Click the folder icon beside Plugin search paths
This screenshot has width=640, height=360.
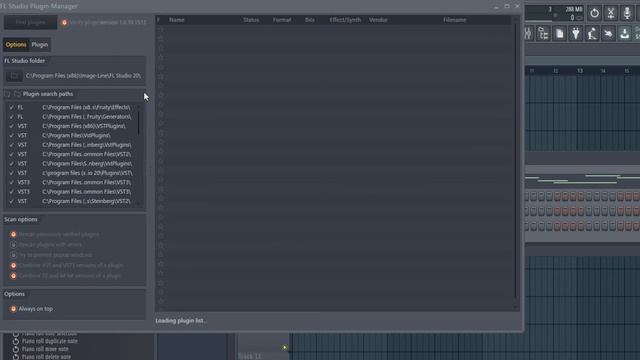pos(17,94)
